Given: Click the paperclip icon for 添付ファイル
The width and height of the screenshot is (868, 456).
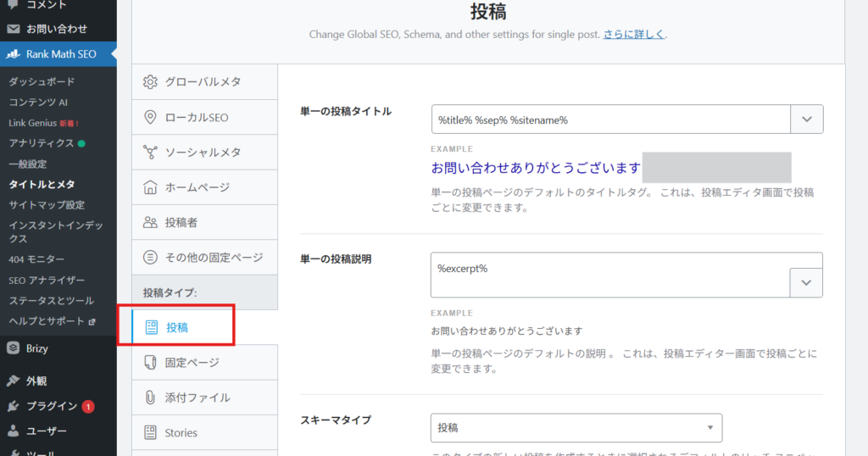Looking at the screenshot, I should click(x=151, y=398).
